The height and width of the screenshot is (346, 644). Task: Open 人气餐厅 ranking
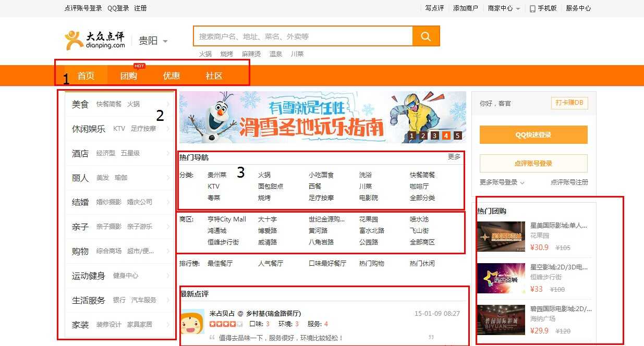pyautogui.click(x=271, y=264)
